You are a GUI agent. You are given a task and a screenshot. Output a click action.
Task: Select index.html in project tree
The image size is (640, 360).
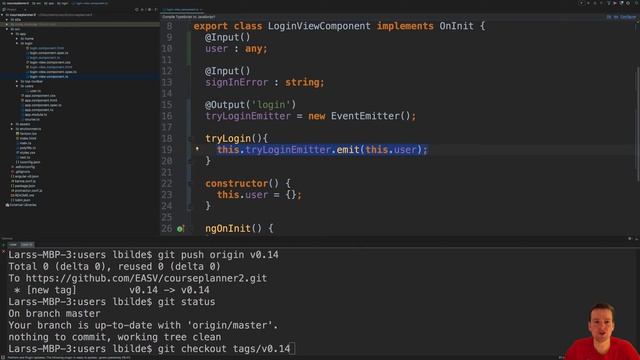click(28, 138)
